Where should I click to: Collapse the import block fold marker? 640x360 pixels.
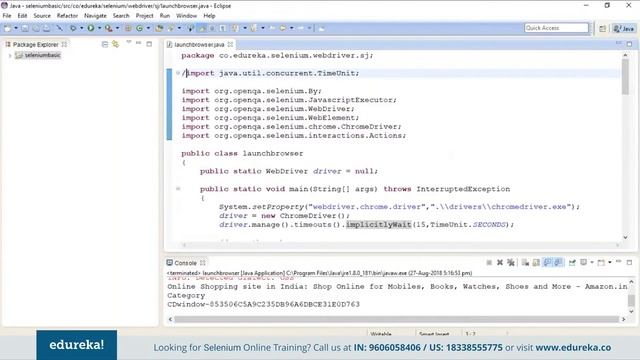click(x=178, y=73)
